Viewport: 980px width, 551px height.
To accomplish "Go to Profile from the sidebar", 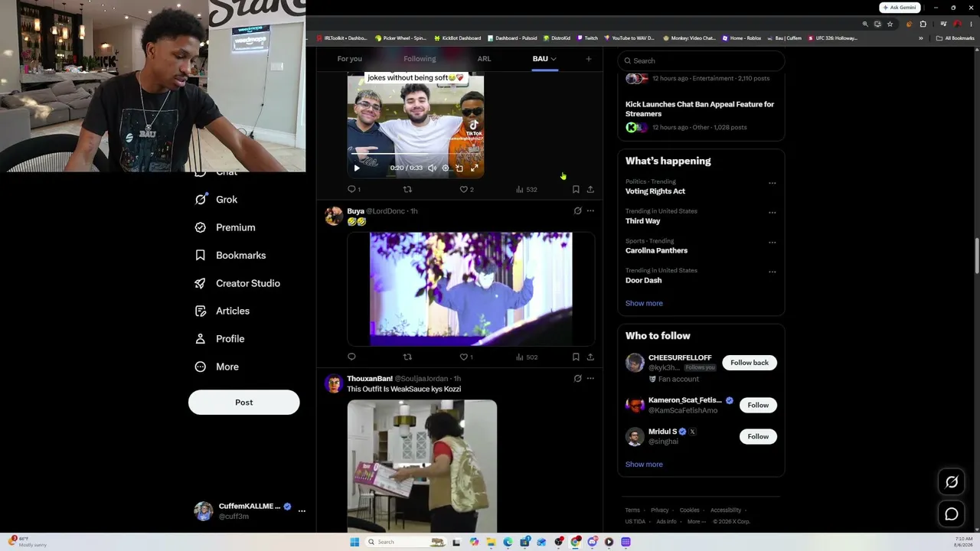I will click(220, 339).
